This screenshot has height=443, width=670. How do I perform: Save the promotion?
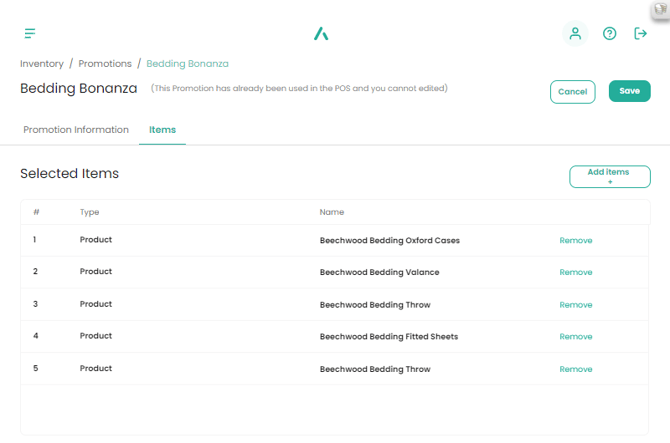pos(629,91)
